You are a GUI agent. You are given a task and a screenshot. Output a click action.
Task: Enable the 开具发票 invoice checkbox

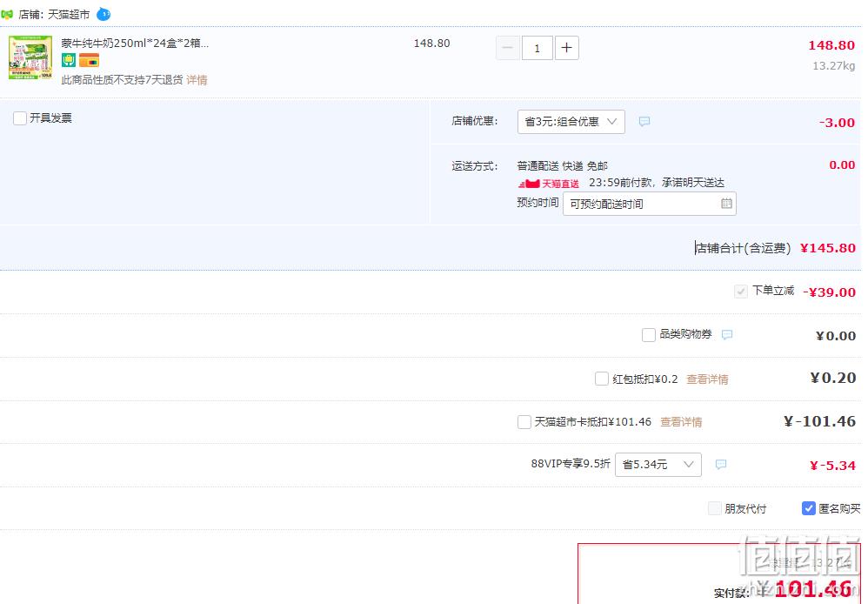pyautogui.click(x=20, y=118)
